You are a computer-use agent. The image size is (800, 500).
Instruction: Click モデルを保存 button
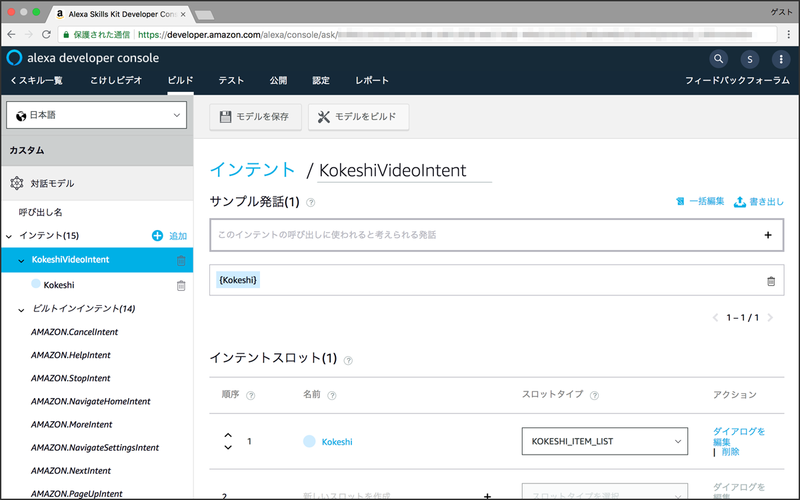click(x=255, y=117)
